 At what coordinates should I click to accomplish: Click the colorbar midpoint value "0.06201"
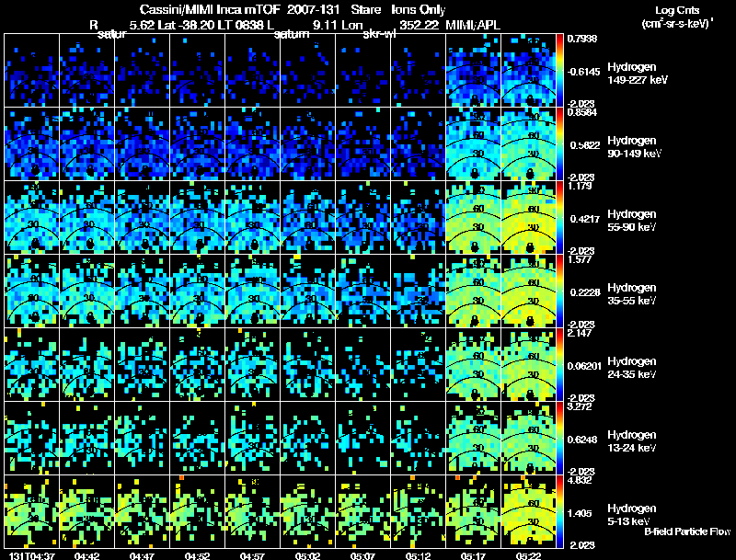pos(584,366)
